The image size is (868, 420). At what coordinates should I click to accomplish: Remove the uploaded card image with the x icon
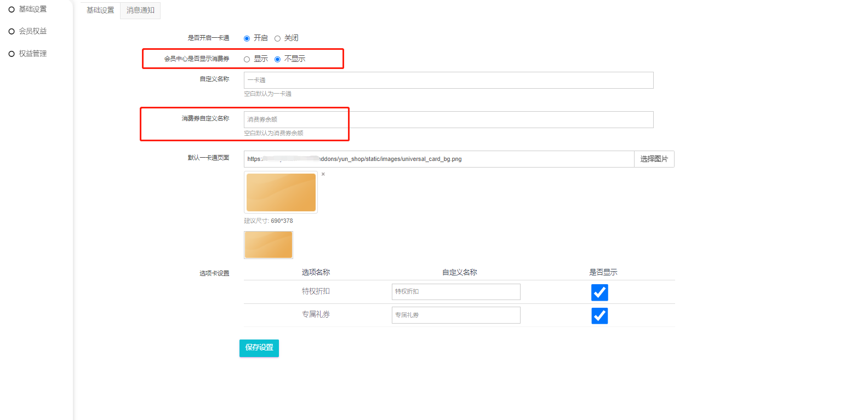click(x=323, y=174)
